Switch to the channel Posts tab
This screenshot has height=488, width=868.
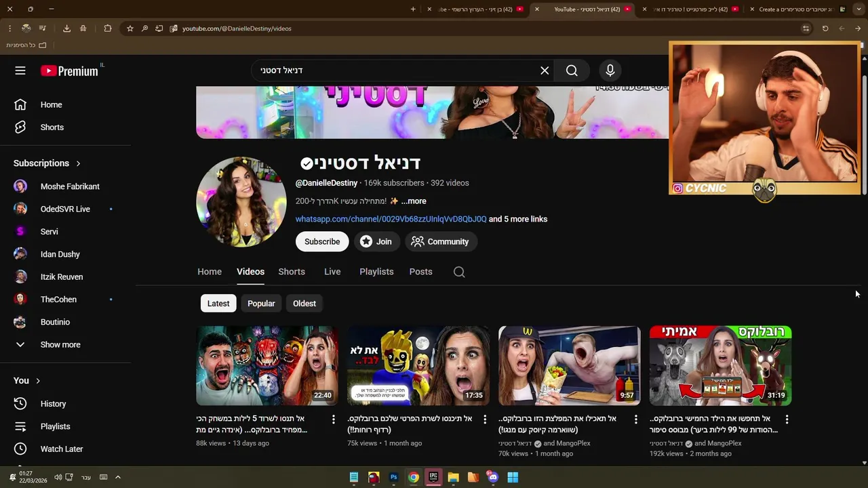click(x=420, y=272)
